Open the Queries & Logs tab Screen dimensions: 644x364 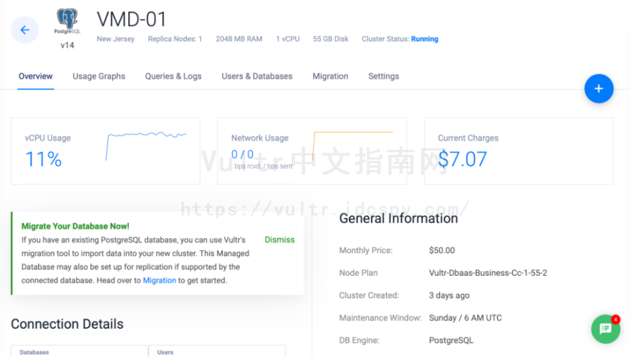click(174, 76)
